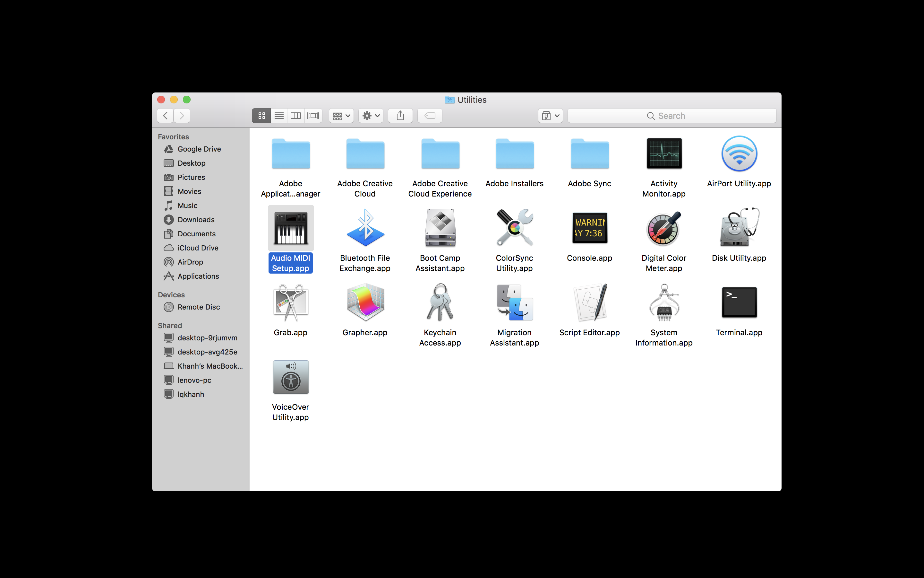
Task: Select Grapher.app icon
Action: [x=365, y=302]
